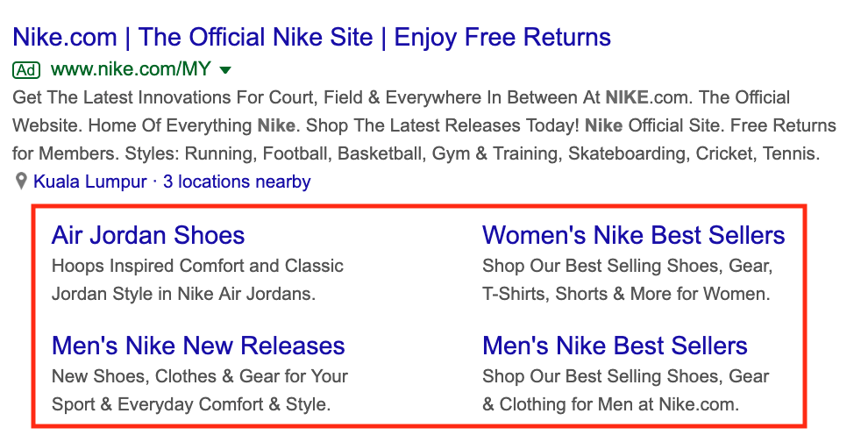The width and height of the screenshot is (868, 435).
Task: Click the Best Selling Shoes for Women description
Action: [627, 280]
